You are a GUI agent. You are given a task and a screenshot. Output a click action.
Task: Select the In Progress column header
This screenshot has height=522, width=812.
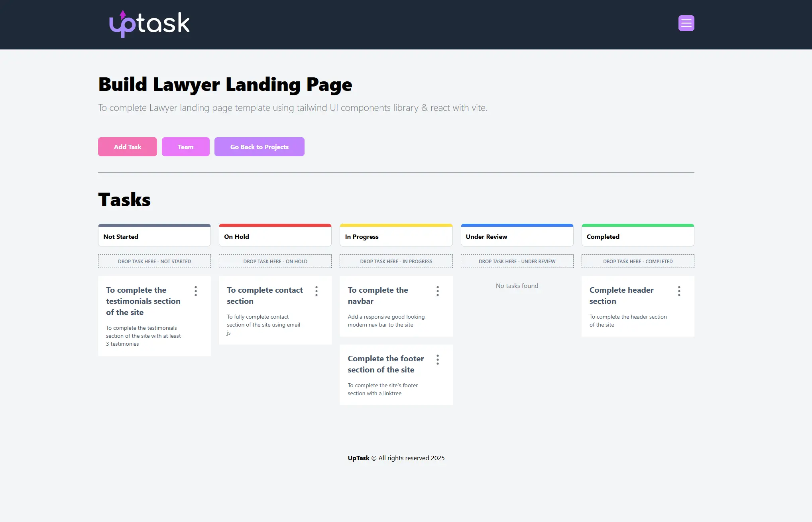[396, 236]
